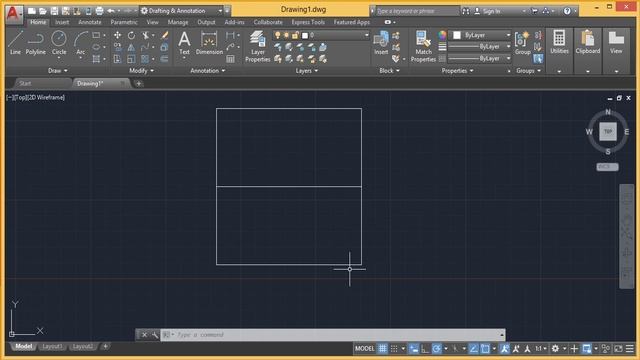This screenshot has width=640, height=360.
Task: Expand the Layers panel
Action: [307, 71]
